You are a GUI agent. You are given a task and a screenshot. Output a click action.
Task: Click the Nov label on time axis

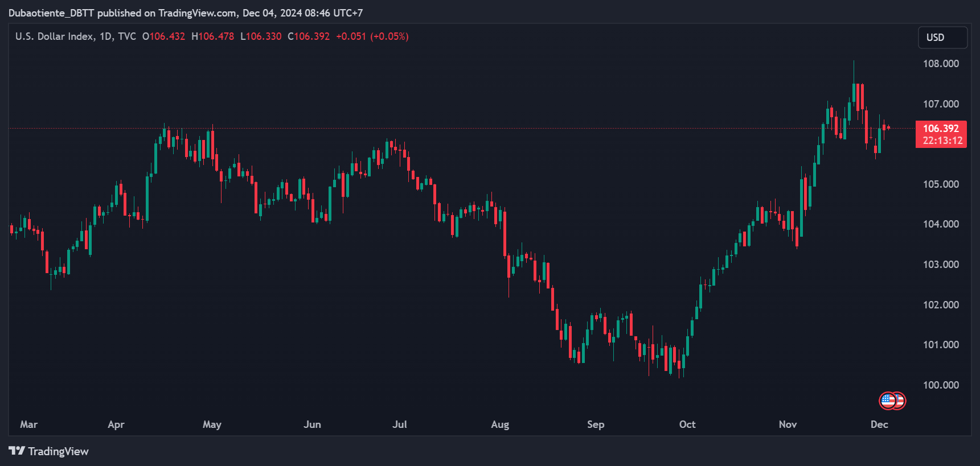788,424
